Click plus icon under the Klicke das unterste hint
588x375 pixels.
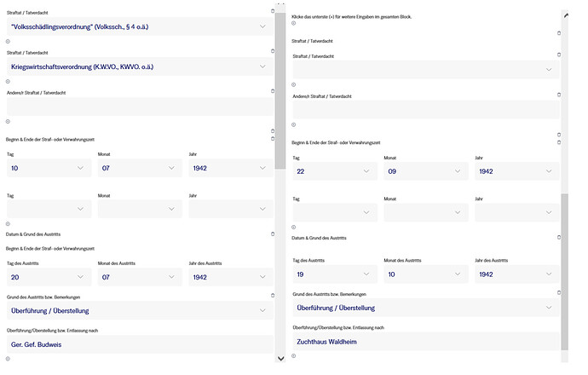pyautogui.click(x=294, y=23)
